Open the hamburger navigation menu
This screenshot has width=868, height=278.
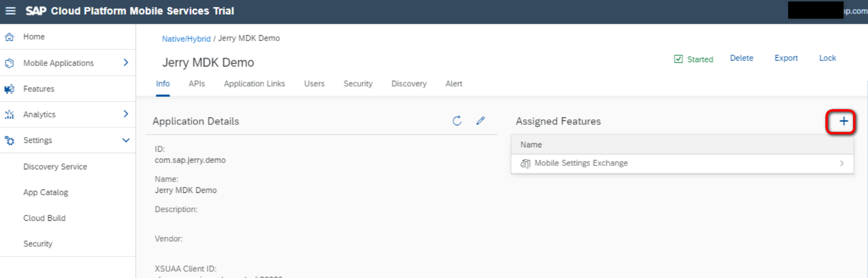[x=10, y=11]
